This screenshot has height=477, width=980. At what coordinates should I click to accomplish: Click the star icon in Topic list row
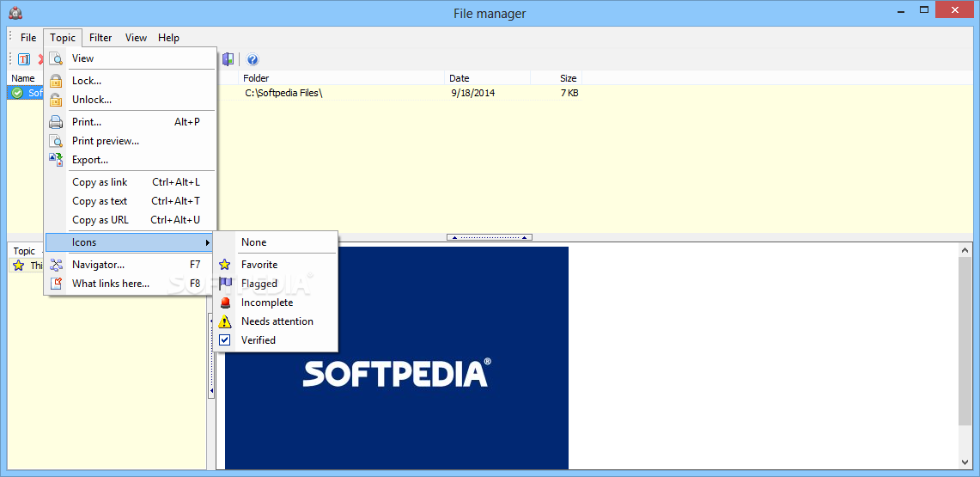click(x=18, y=265)
